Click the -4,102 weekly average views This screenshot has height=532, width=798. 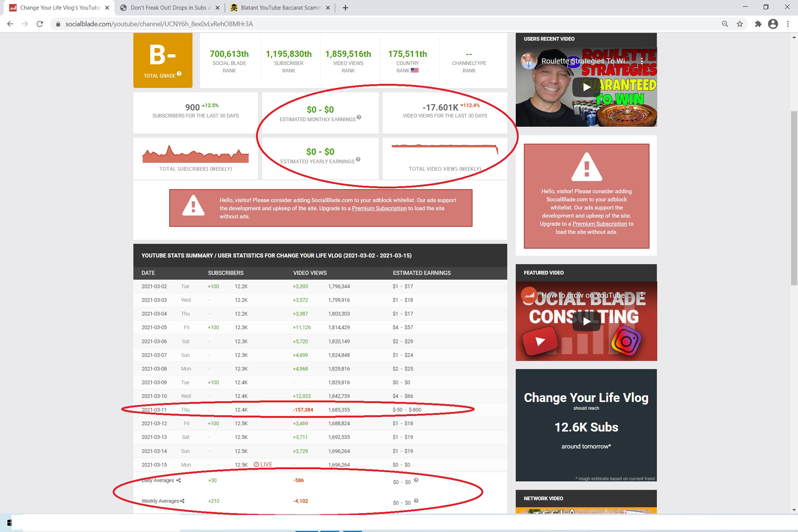pyautogui.click(x=301, y=501)
